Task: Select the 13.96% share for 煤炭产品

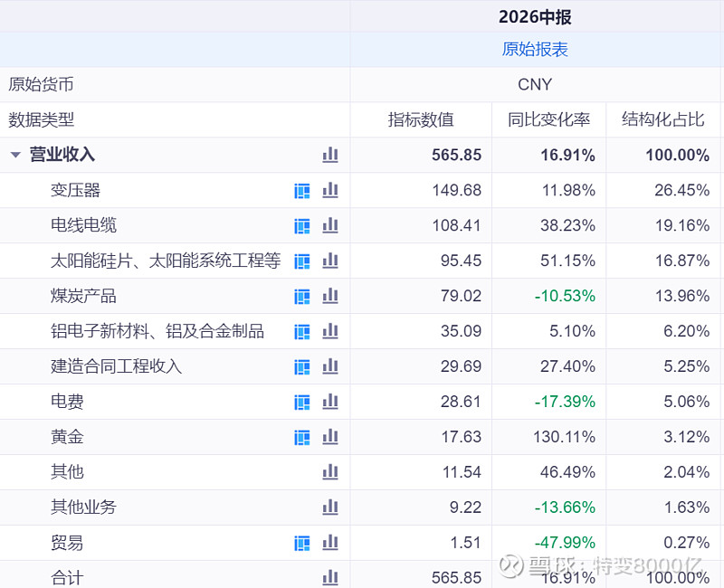Action: 682,296
